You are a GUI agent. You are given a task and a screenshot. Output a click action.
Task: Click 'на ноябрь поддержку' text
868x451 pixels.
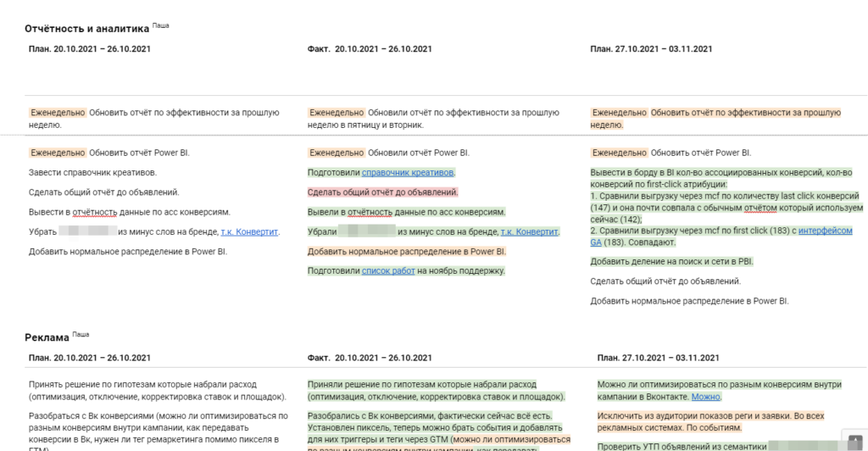(461, 270)
